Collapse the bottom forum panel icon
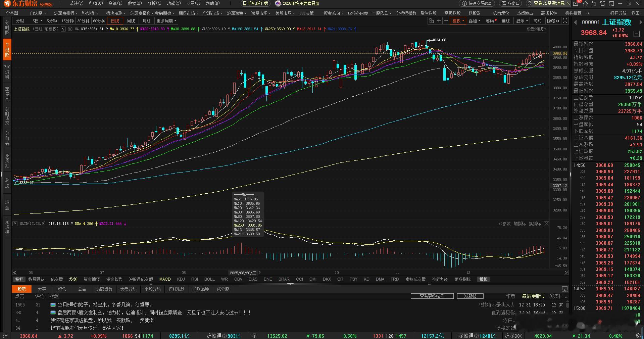 point(565,289)
